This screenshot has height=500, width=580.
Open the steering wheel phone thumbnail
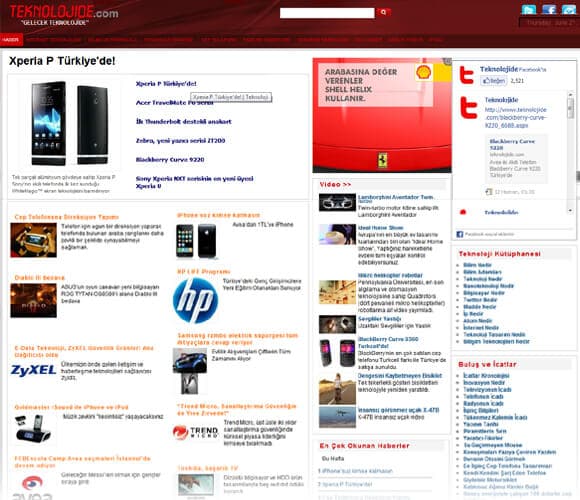[x=33, y=240]
